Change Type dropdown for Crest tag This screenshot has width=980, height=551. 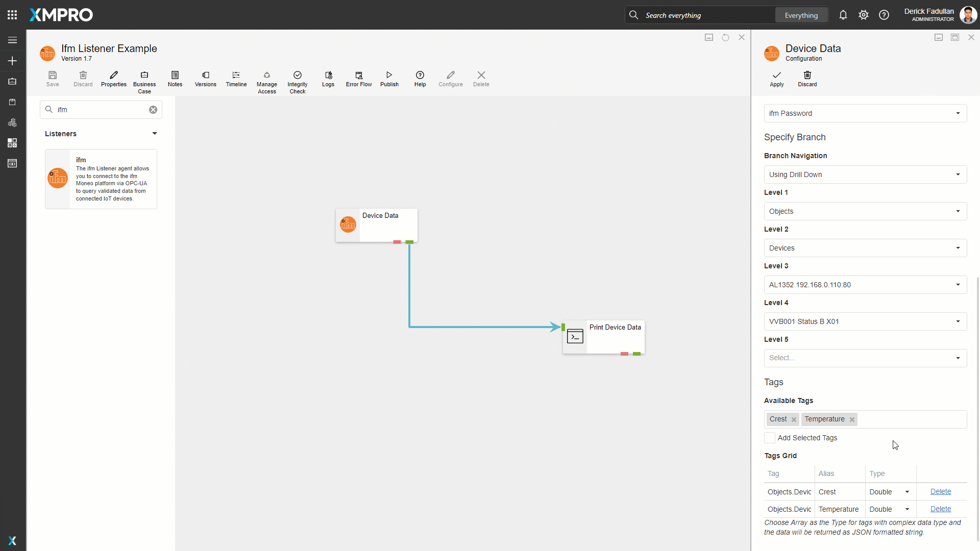(x=888, y=491)
